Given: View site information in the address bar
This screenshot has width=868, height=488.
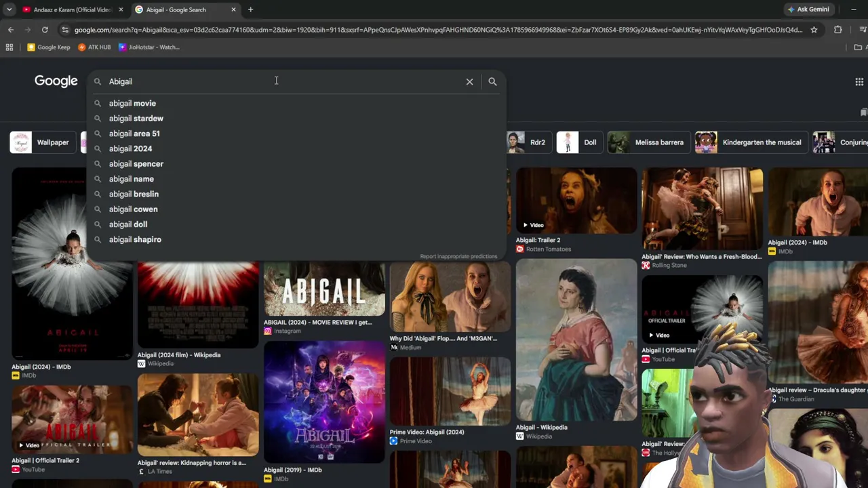Looking at the screenshot, I should (x=64, y=30).
